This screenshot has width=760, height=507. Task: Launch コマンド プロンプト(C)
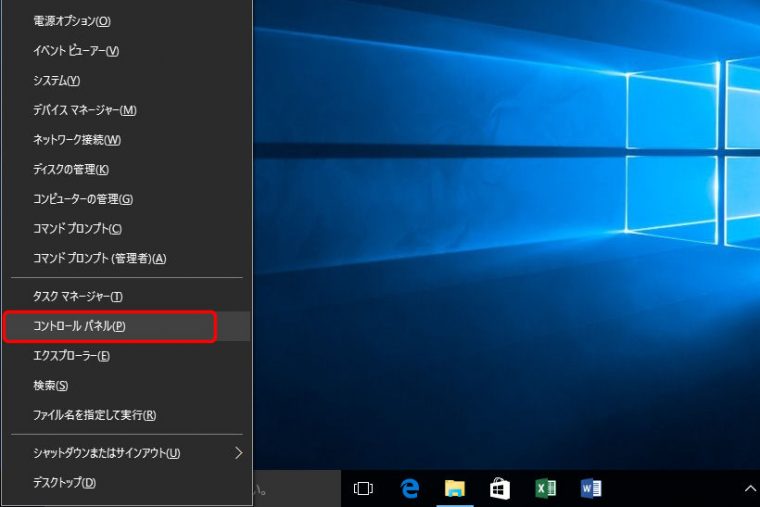pyautogui.click(x=127, y=229)
